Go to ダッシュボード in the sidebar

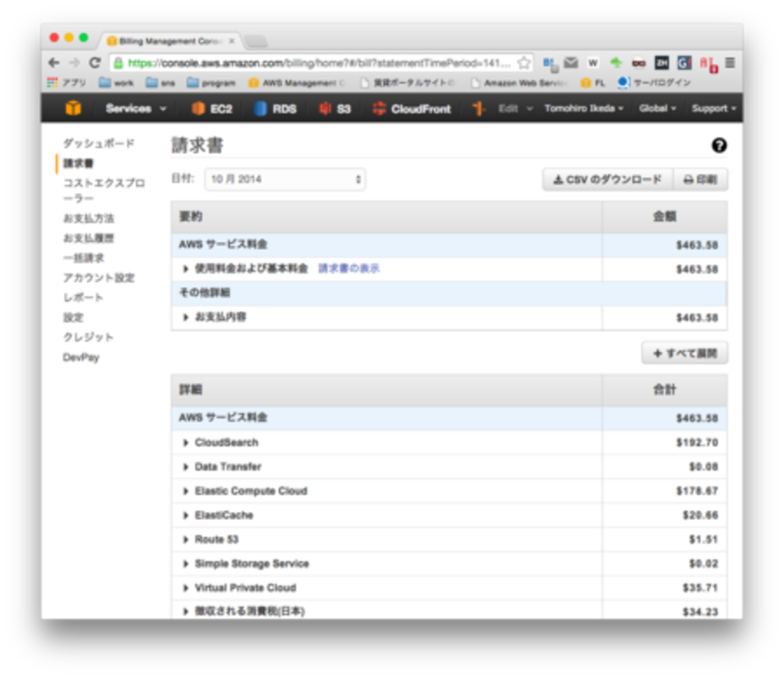(99, 144)
